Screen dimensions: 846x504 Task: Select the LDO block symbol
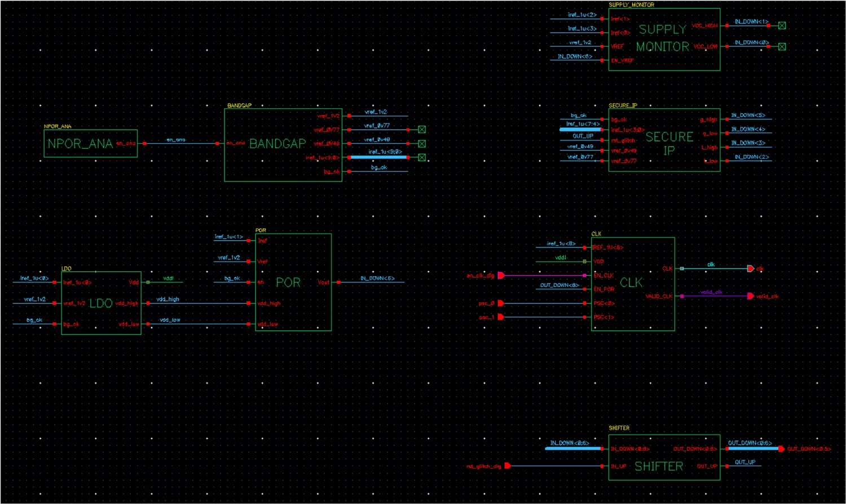(x=101, y=303)
